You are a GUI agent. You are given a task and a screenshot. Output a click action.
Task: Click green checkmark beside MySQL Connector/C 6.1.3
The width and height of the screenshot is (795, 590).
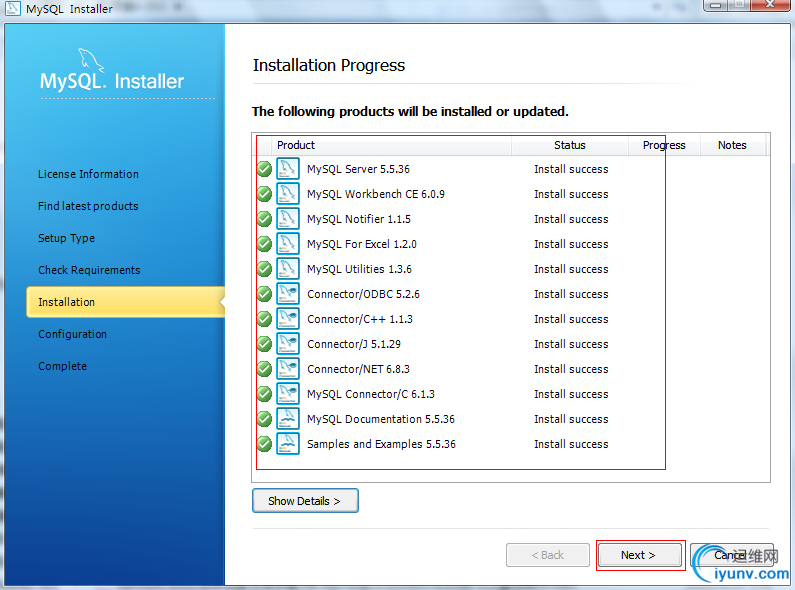point(265,394)
